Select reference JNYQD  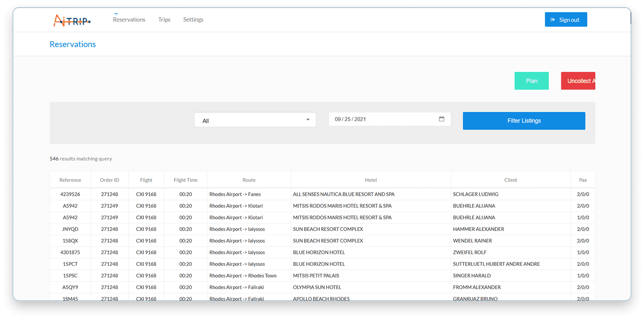tap(70, 229)
